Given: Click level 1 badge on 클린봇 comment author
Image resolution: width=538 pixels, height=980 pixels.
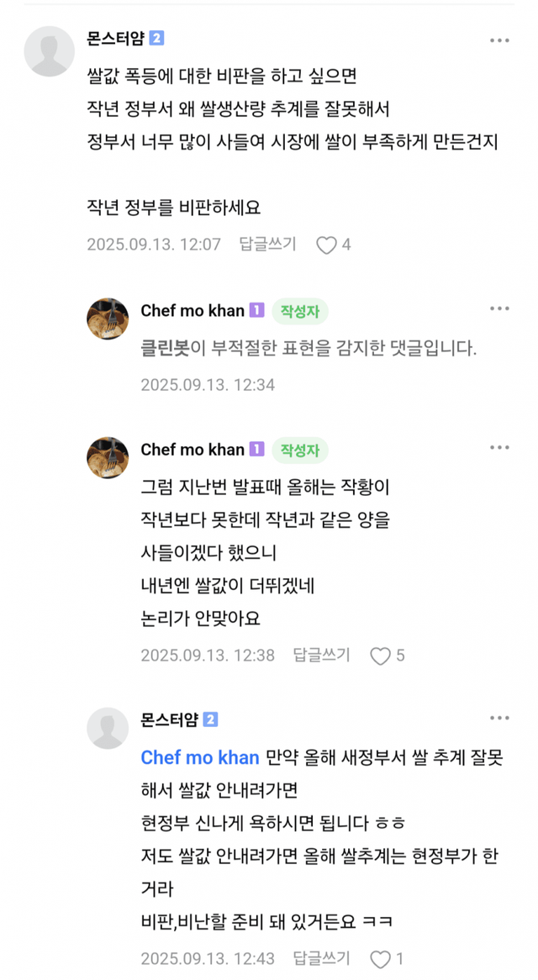Looking at the screenshot, I should pos(256,311).
